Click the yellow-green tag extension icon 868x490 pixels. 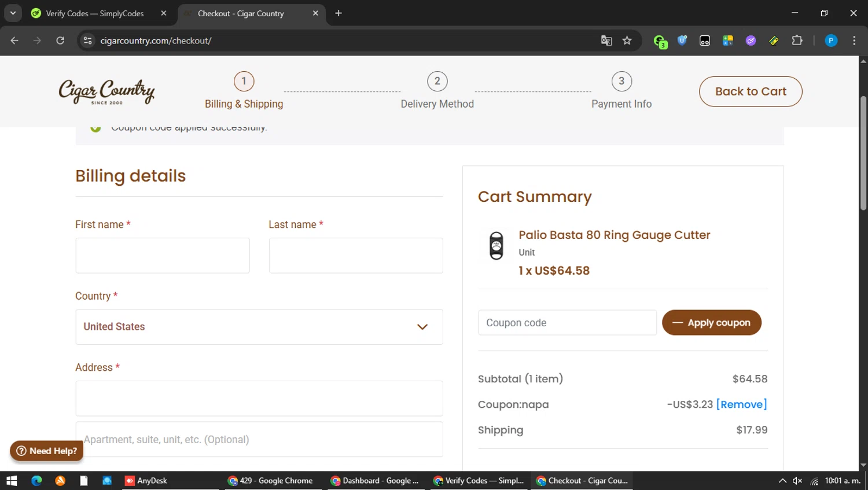[x=774, y=40]
